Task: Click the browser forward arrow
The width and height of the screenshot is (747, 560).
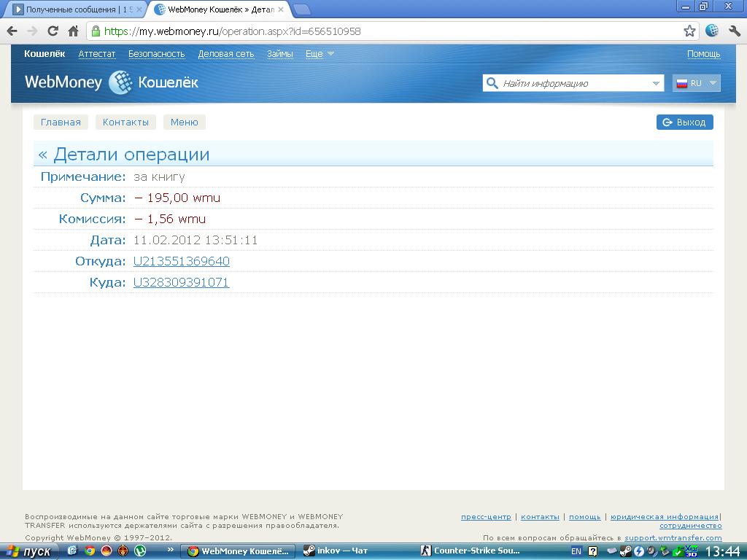Action: (32, 31)
